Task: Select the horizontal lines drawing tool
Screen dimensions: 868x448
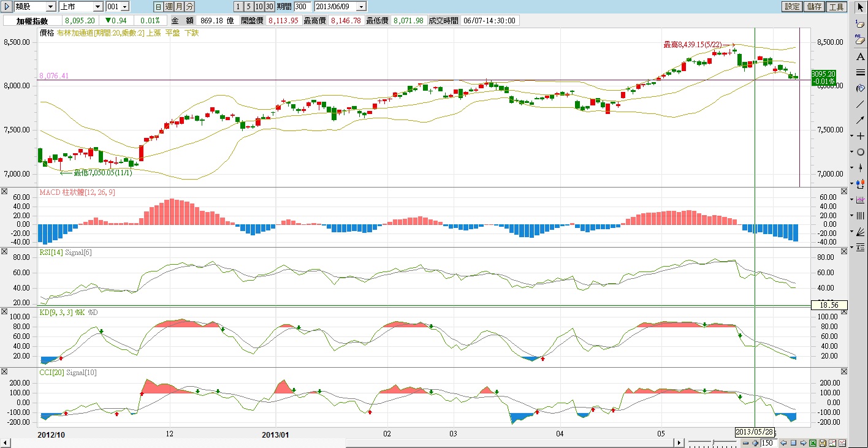Action: coord(860,72)
